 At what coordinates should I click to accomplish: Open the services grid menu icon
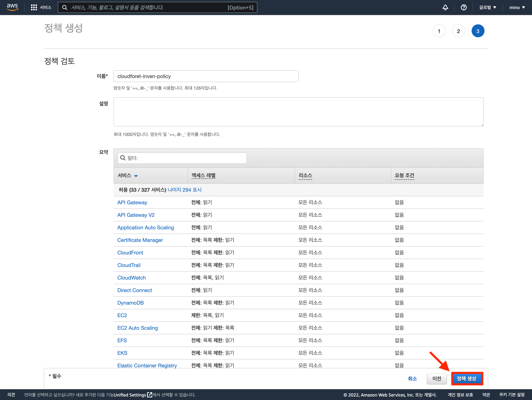34,7
